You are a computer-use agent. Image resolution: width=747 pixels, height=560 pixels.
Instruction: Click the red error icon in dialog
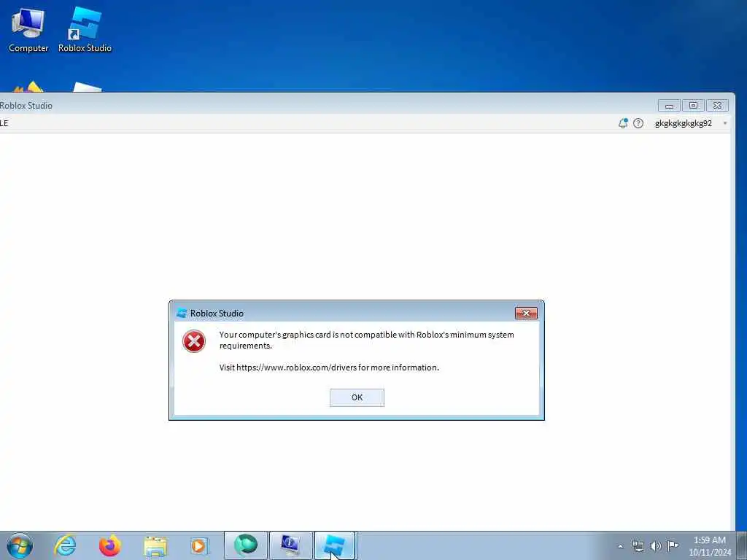(194, 341)
